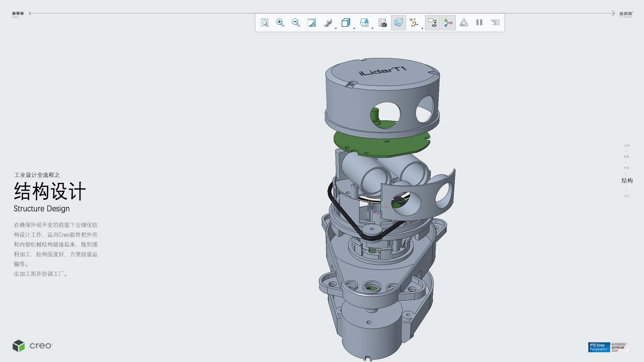Click the Simulation display triangle icon
Screen dimensions: 644x362
(x=464, y=23)
